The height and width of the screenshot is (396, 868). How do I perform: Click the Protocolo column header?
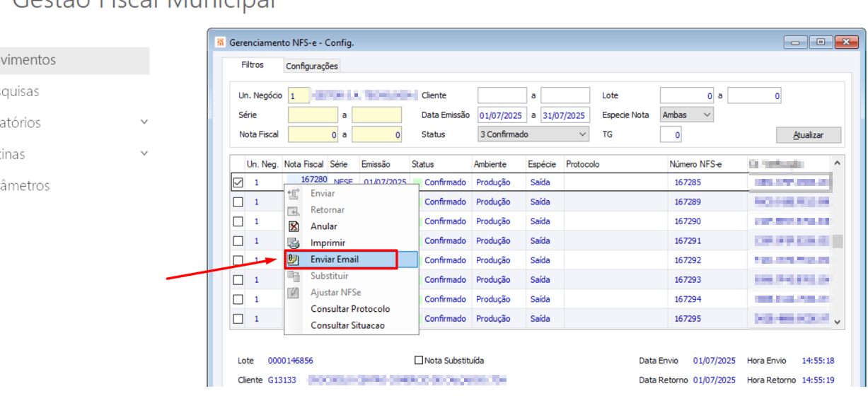click(x=615, y=164)
